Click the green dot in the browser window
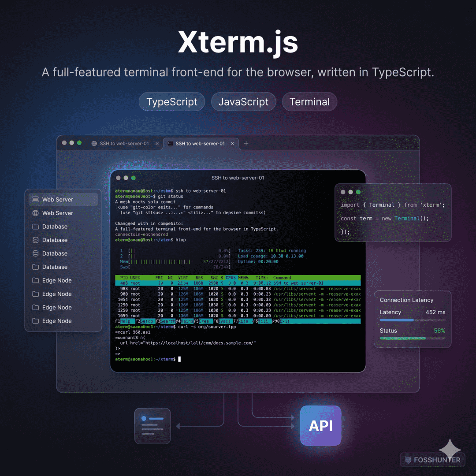Screen dimensions: 476x476 [79, 143]
